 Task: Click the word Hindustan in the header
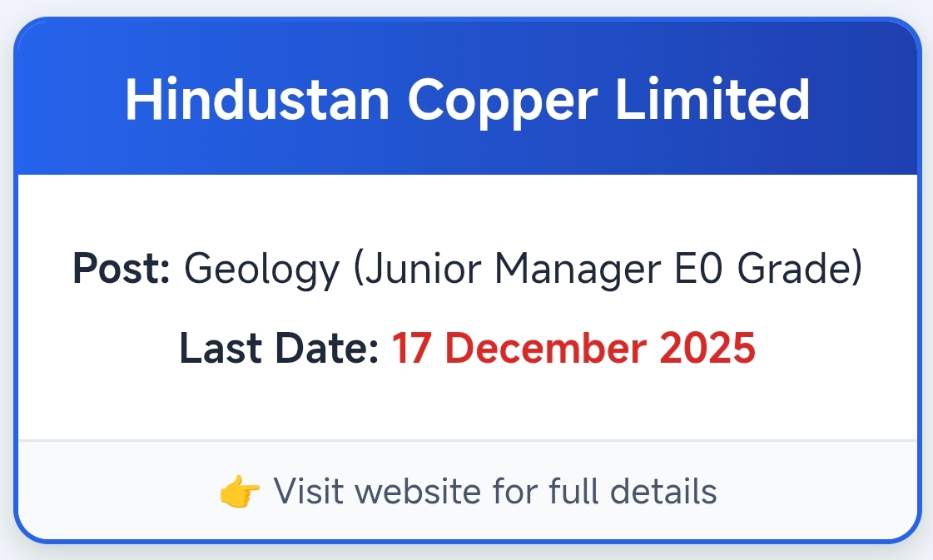(x=257, y=100)
